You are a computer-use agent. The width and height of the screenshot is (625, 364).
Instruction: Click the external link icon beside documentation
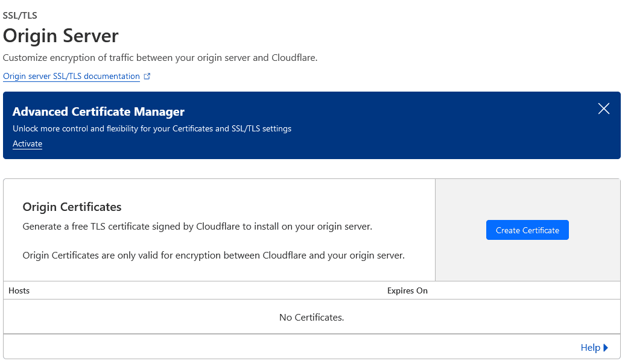(147, 76)
